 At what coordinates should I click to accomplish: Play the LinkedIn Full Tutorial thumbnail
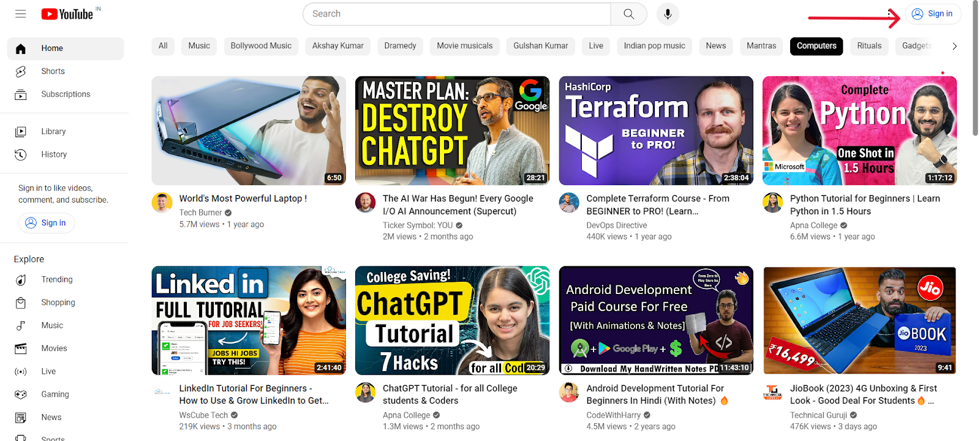pyautogui.click(x=249, y=320)
